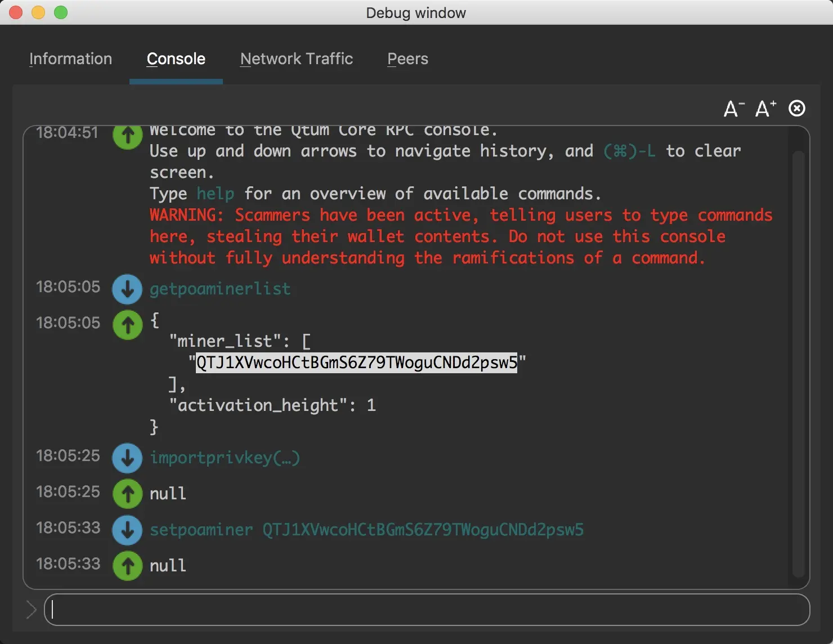Minimize the Debug window with the yellow button
This screenshot has width=833, height=644.
point(38,12)
